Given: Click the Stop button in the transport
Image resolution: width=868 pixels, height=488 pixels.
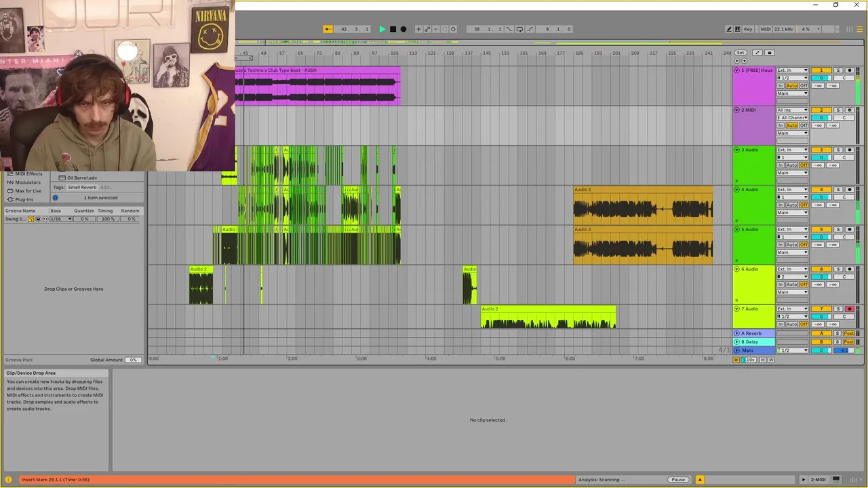Looking at the screenshot, I should 393,29.
